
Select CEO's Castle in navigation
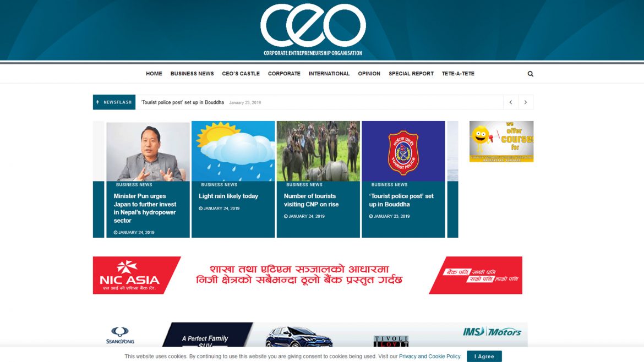[241, 74]
